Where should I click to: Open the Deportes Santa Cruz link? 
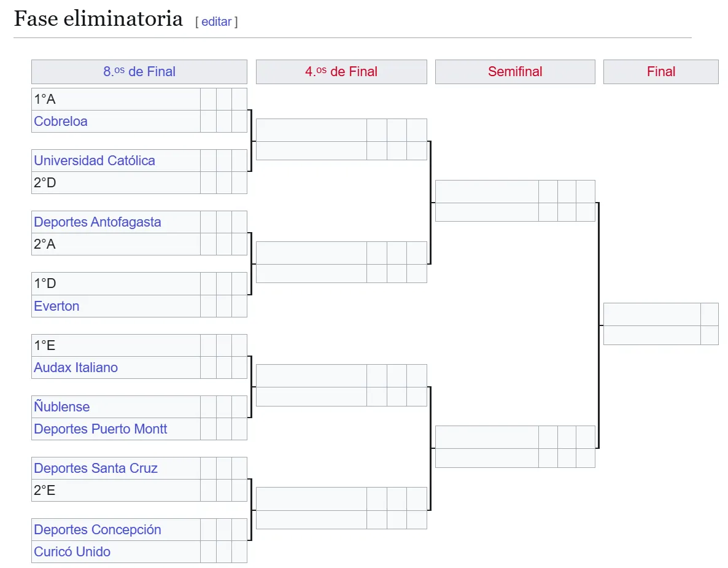[96, 468]
